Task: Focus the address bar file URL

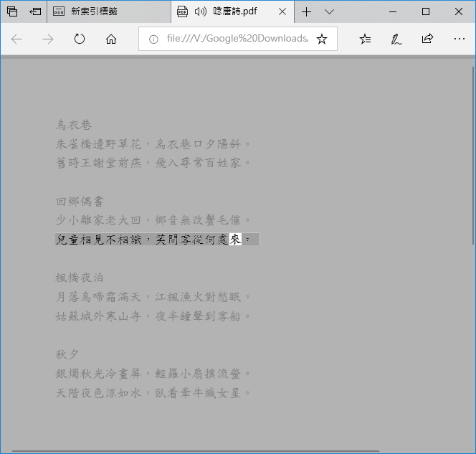Action: (x=237, y=39)
